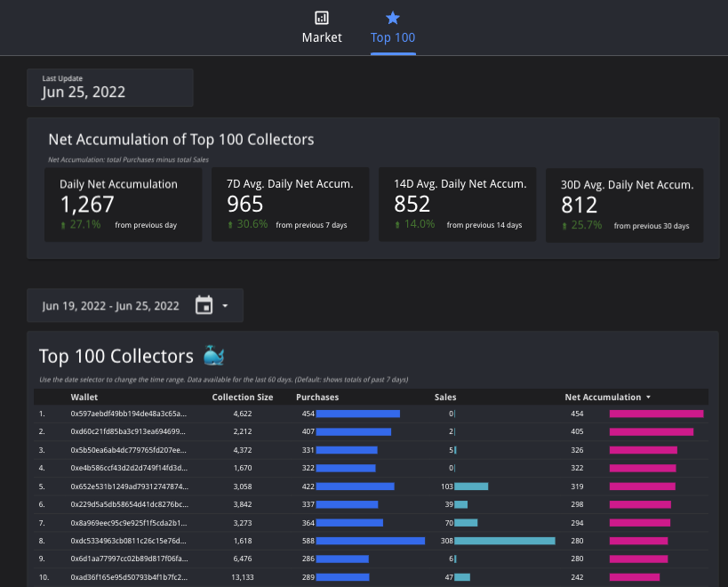728x587 pixels.
Task: Click the collection size 4,622 cell
Action: pyautogui.click(x=243, y=414)
